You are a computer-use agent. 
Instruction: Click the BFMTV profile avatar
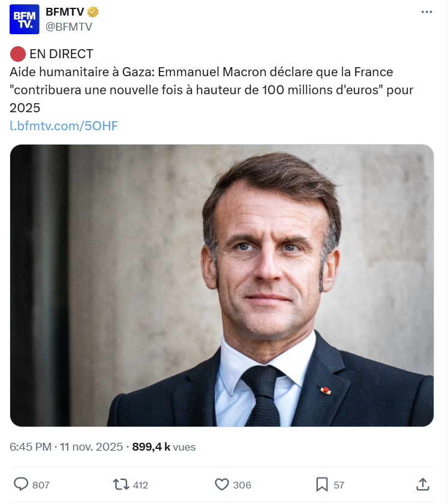click(25, 19)
